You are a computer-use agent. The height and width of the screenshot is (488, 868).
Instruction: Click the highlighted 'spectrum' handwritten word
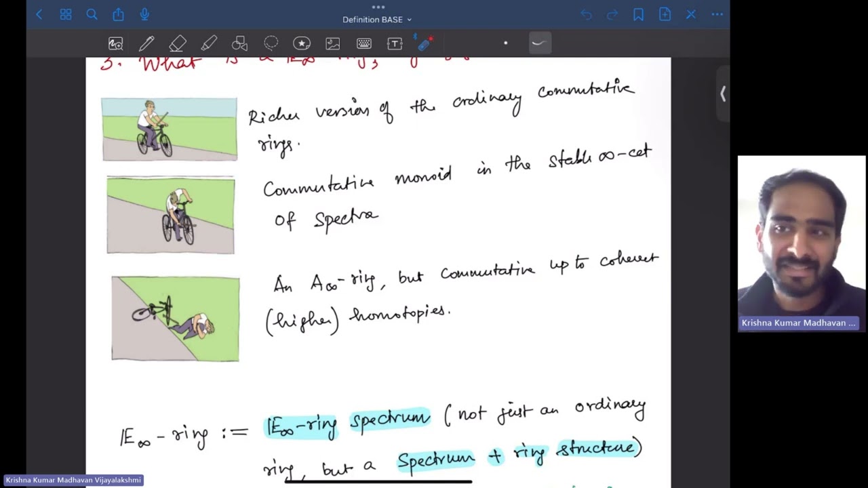(390, 420)
